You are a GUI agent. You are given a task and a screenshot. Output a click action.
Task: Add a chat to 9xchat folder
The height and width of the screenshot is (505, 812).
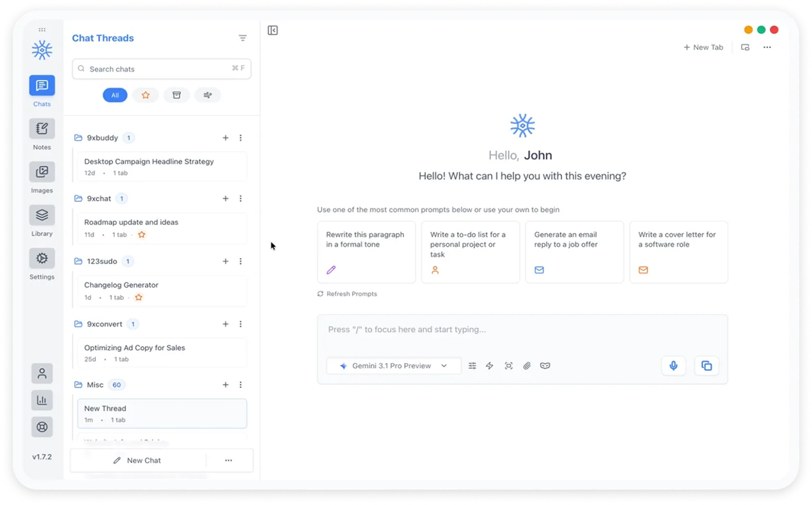pos(226,199)
